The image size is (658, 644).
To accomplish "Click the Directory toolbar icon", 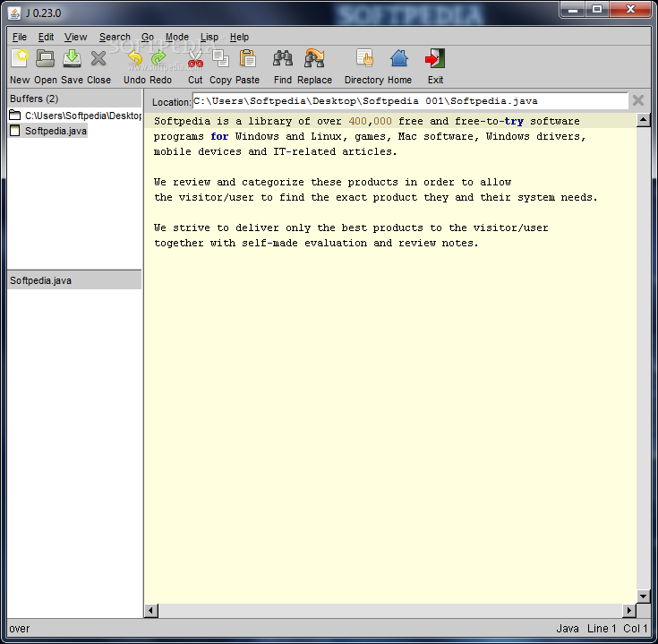I will 364,58.
